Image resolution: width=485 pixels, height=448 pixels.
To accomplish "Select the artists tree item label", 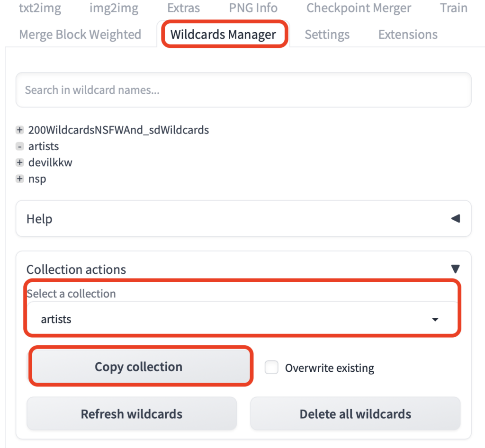I will (44, 146).
